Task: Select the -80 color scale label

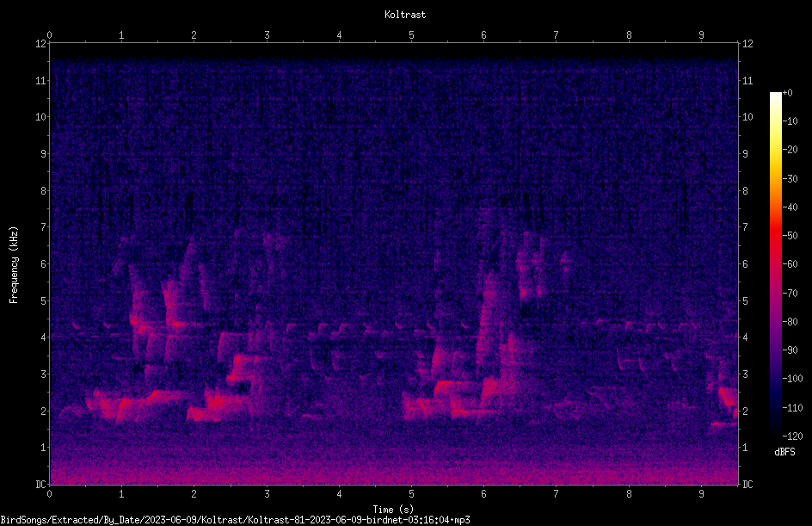Action: pyautogui.click(x=790, y=322)
